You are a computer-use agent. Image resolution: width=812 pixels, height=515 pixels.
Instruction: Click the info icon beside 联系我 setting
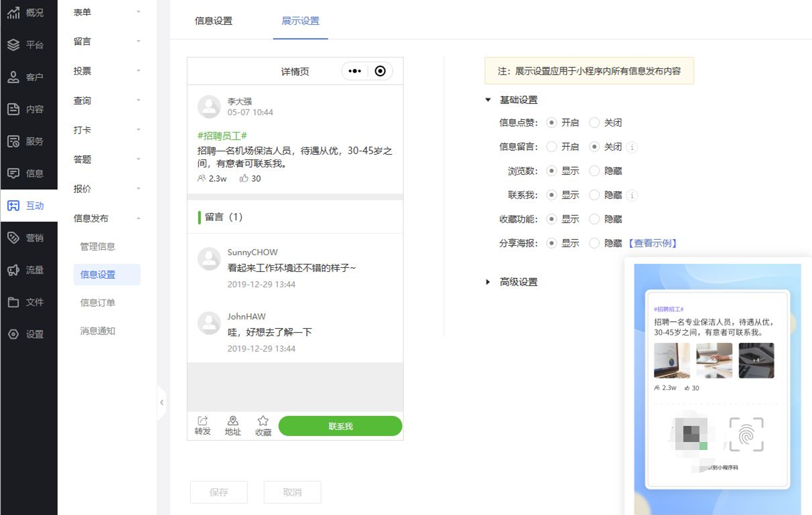click(632, 196)
